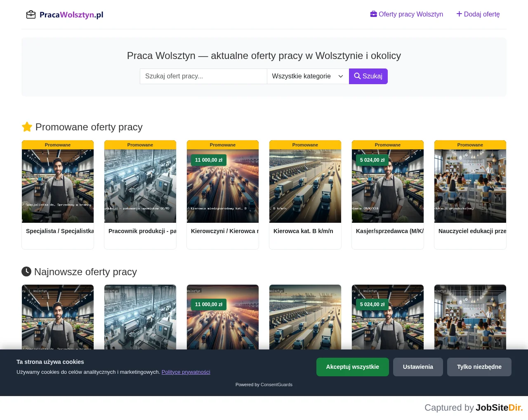Screen dimensions: 528x420
Task: Click the Nauczyciel edukacji title text
Action: tap(472, 231)
